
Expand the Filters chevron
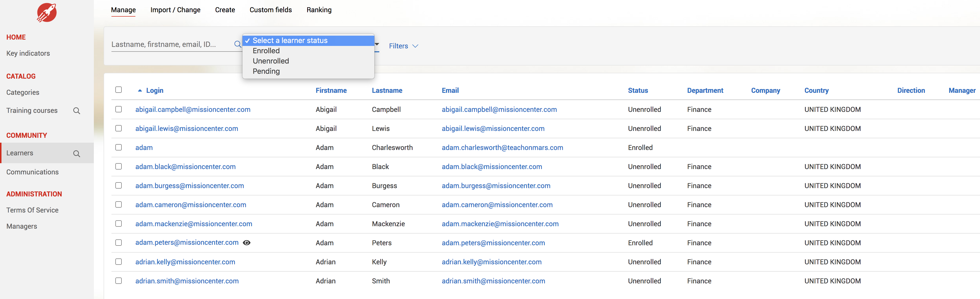click(415, 46)
